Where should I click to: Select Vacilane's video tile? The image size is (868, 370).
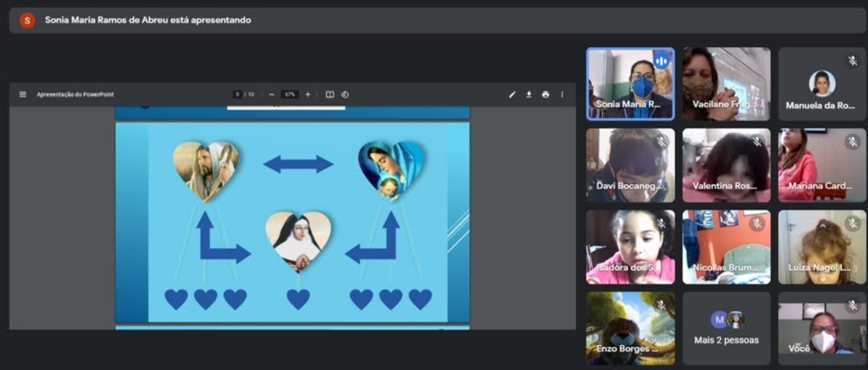pos(726,83)
